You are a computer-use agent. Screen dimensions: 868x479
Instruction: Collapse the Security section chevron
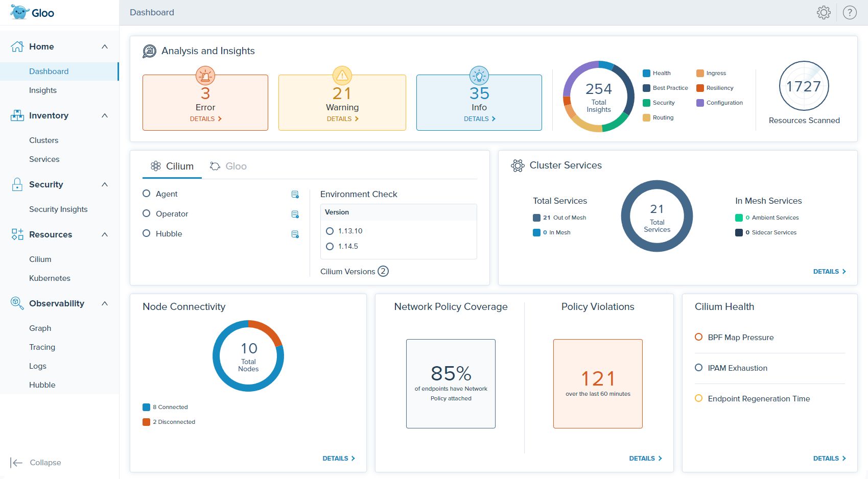click(105, 184)
